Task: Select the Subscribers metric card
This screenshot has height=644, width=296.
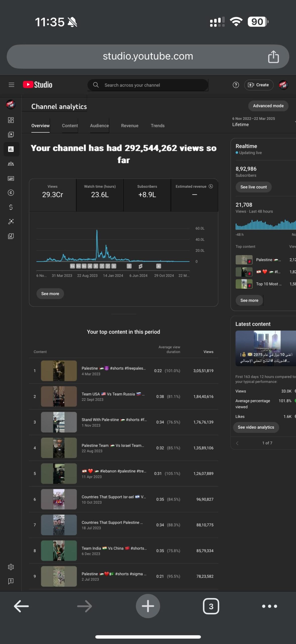Action: (147, 195)
